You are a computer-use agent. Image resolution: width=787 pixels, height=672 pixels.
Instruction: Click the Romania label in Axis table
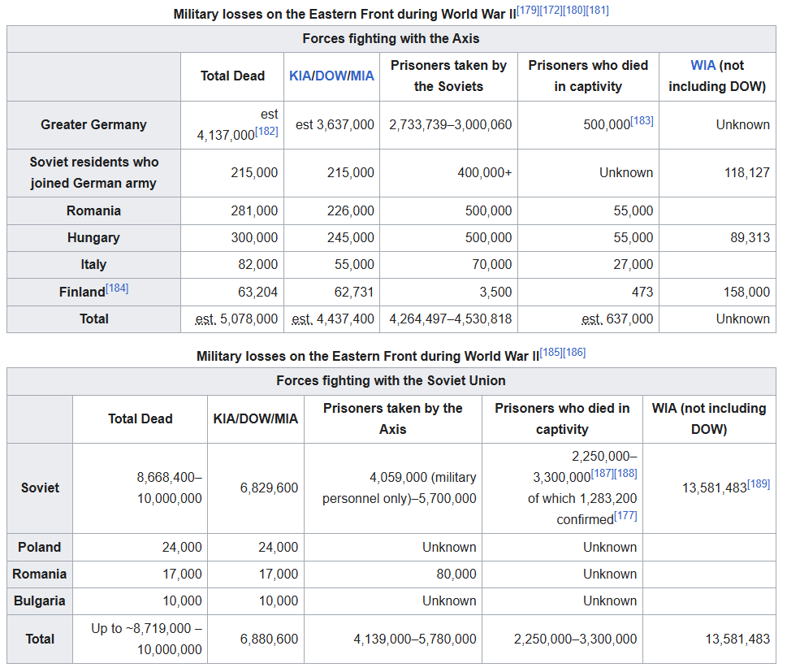coord(94,211)
